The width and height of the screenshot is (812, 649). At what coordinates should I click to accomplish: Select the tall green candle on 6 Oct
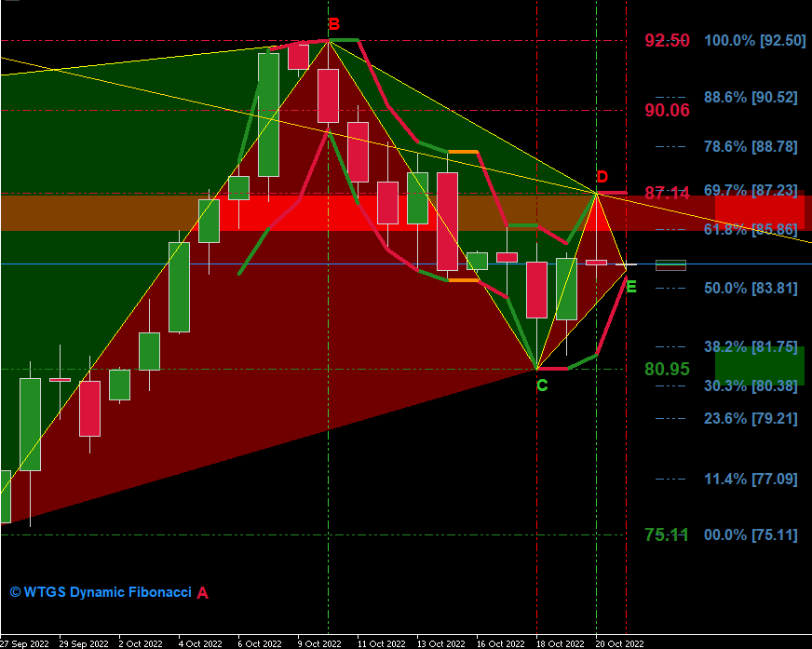point(269,115)
